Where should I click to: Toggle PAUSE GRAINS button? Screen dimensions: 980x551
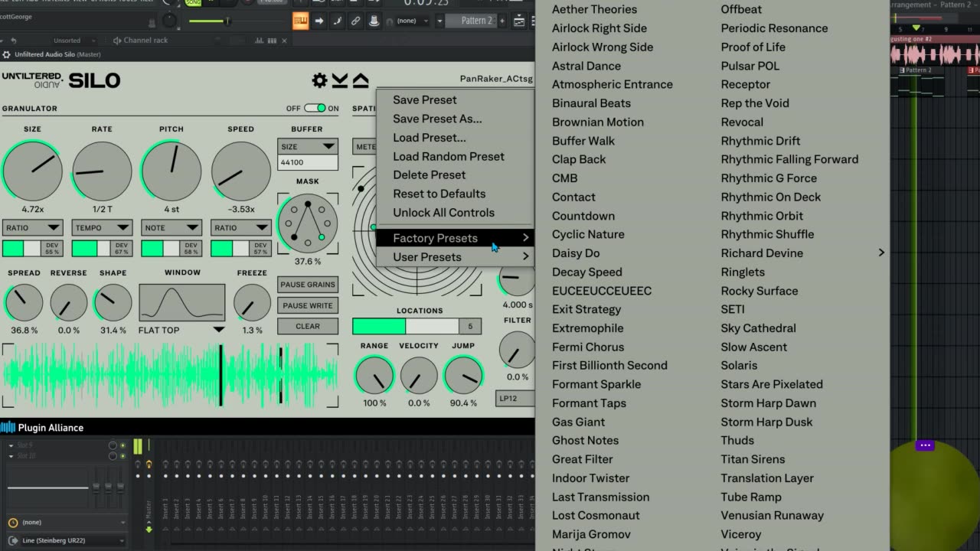tap(308, 285)
